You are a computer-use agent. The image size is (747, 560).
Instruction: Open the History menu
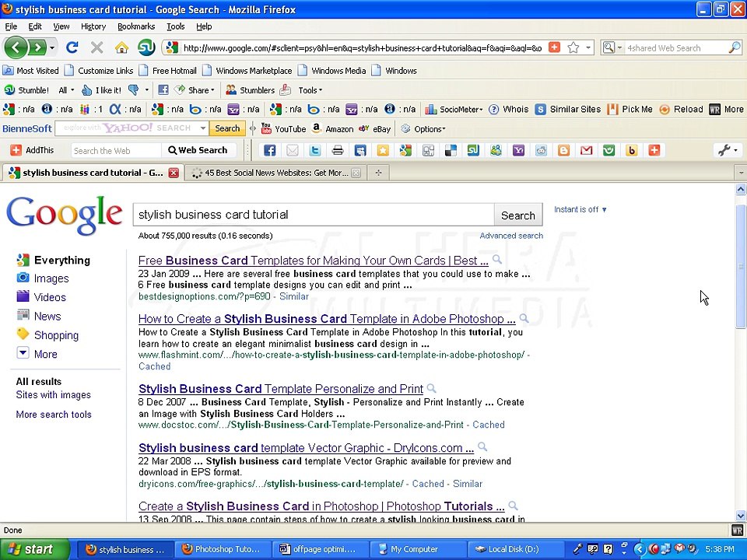coord(93,26)
